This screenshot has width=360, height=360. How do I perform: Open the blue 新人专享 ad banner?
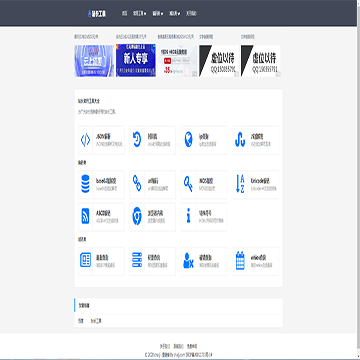click(x=136, y=61)
